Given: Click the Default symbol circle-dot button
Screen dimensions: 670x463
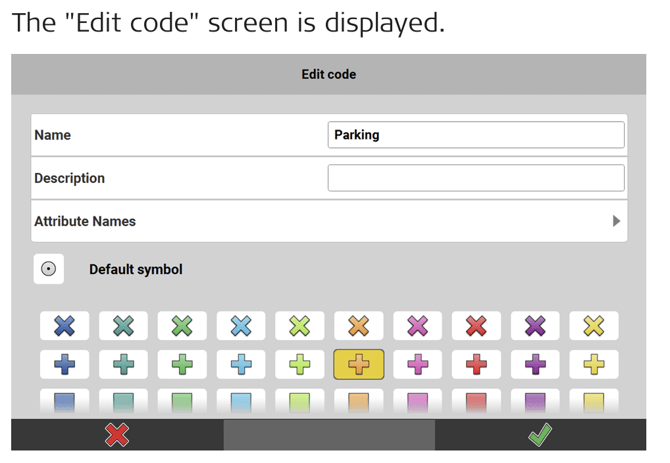Looking at the screenshot, I should coord(49,269).
